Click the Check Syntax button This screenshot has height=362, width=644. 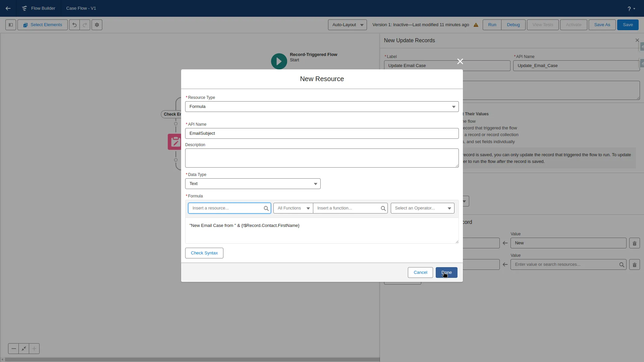click(204, 253)
